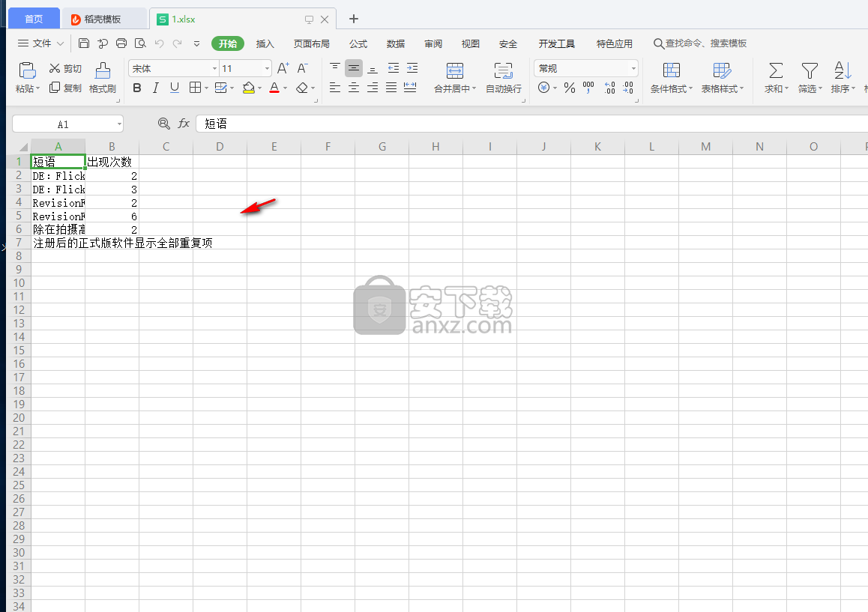Image resolution: width=868 pixels, height=612 pixels.
Task: Apply the red font color
Action: coord(274,88)
